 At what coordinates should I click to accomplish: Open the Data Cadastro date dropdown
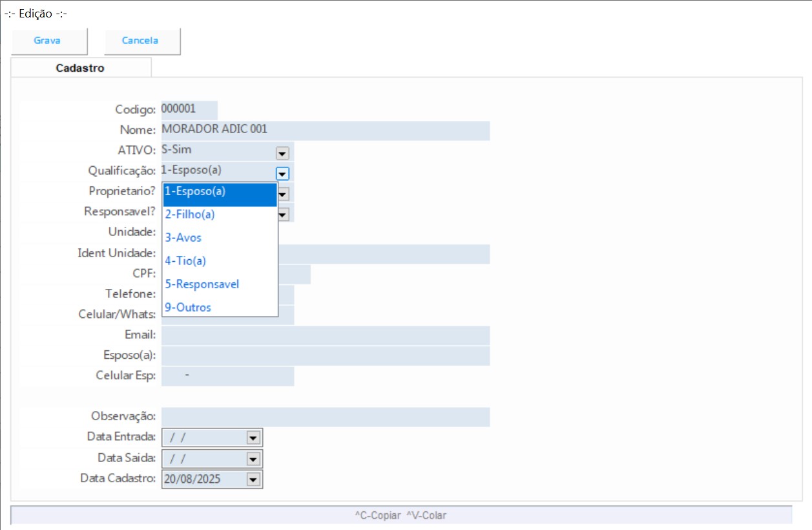point(253,480)
